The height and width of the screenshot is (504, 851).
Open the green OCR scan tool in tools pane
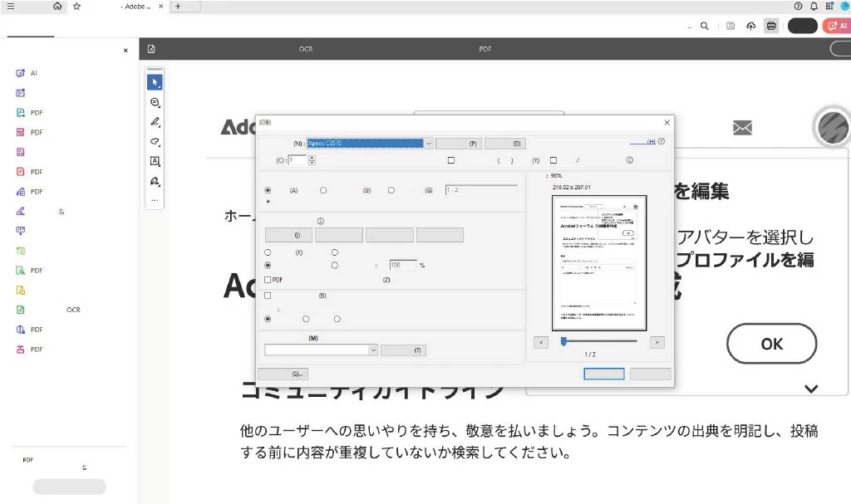click(21, 310)
